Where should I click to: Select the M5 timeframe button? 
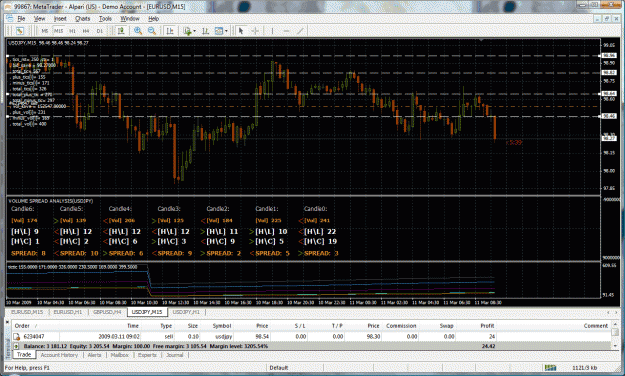(45, 31)
